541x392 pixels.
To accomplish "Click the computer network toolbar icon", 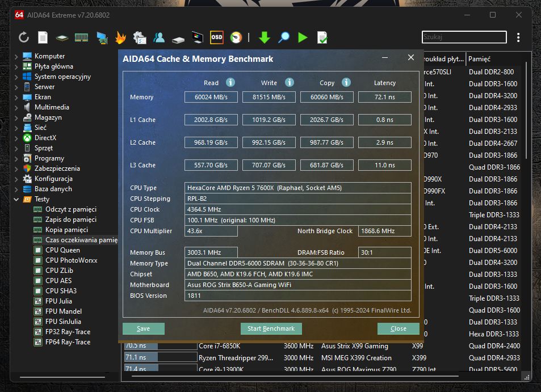I will (102, 37).
